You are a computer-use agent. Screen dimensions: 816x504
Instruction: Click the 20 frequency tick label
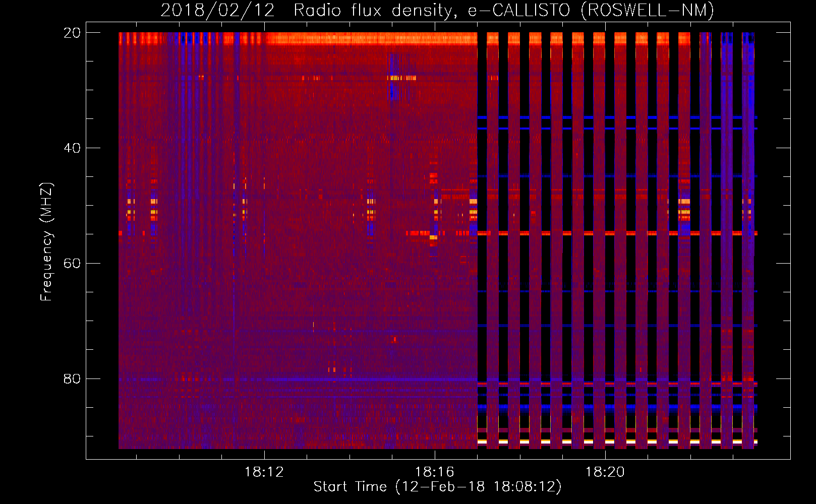(x=72, y=33)
